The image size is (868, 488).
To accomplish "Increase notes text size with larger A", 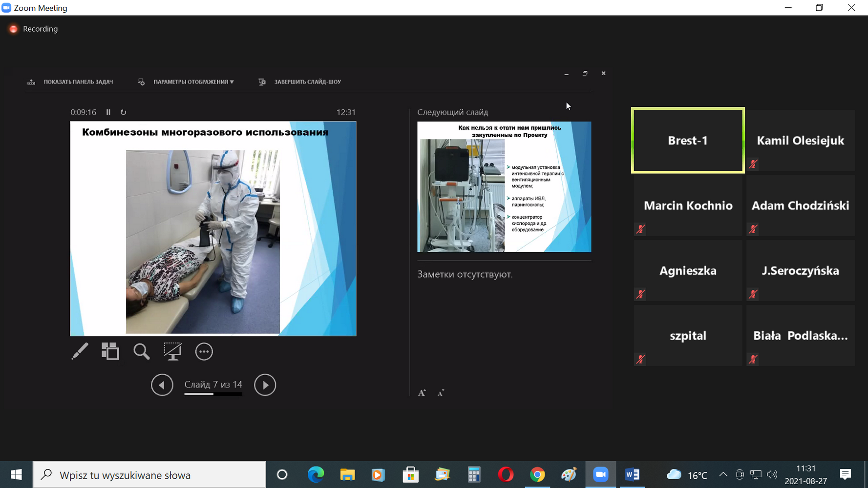I will click(x=422, y=393).
